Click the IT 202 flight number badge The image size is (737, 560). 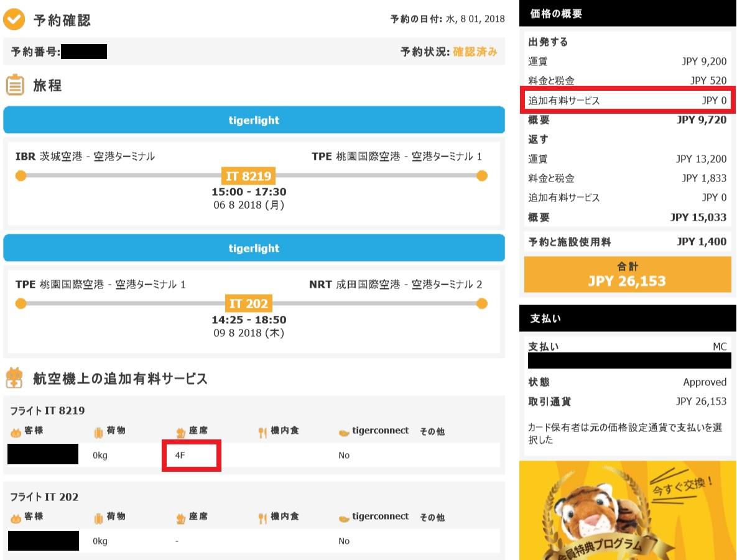click(249, 304)
